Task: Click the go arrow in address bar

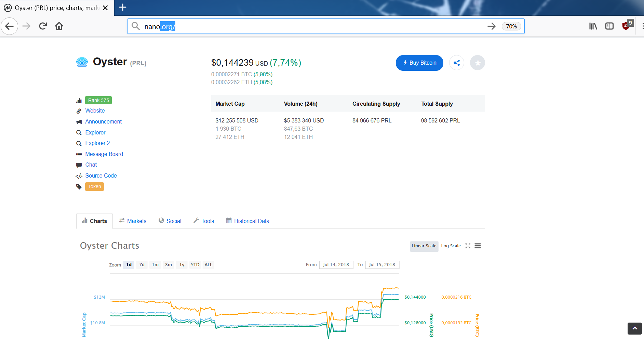Action: (492, 26)
